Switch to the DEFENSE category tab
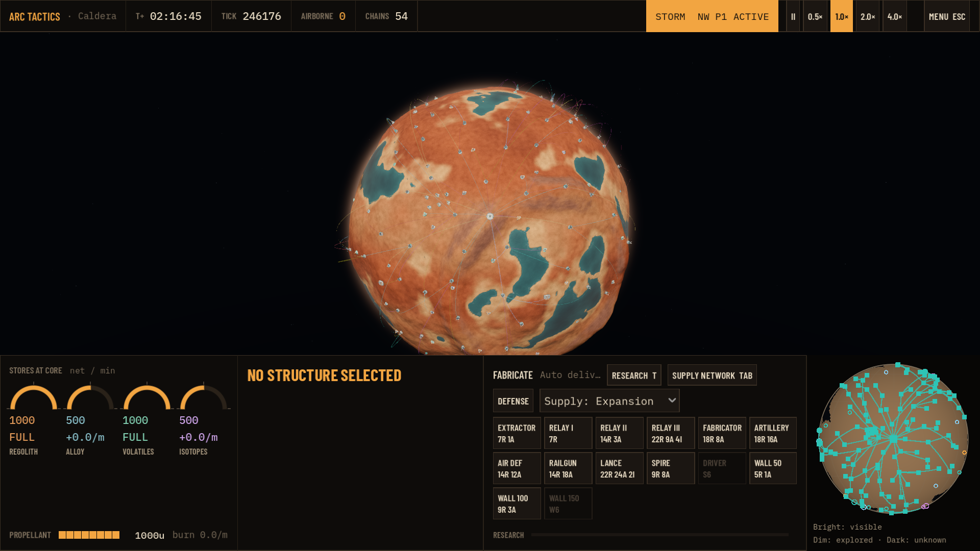Image resolution: width=980 pixels, height=551 pixels. pos(513,401)
